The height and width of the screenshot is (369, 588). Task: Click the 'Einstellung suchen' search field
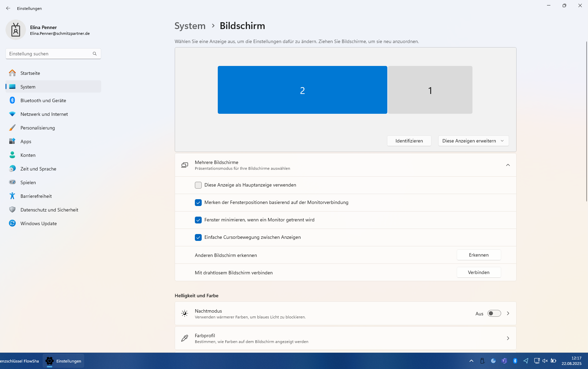tap(50, 54)
